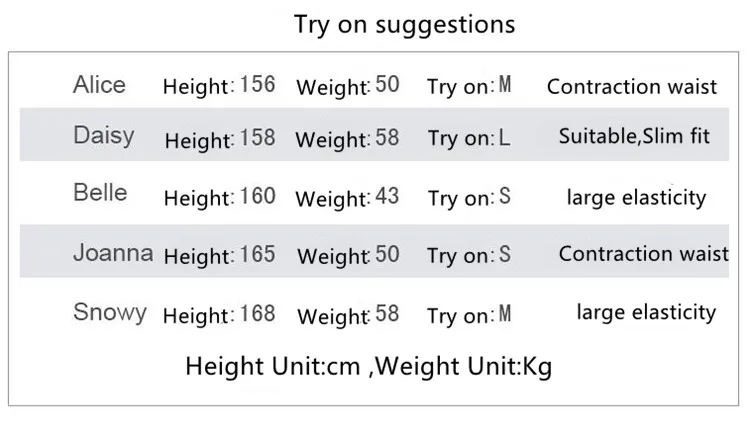This screenshot has height=429, width=750.
Task: Click Belle's height value 160
Action: [257, 196]
